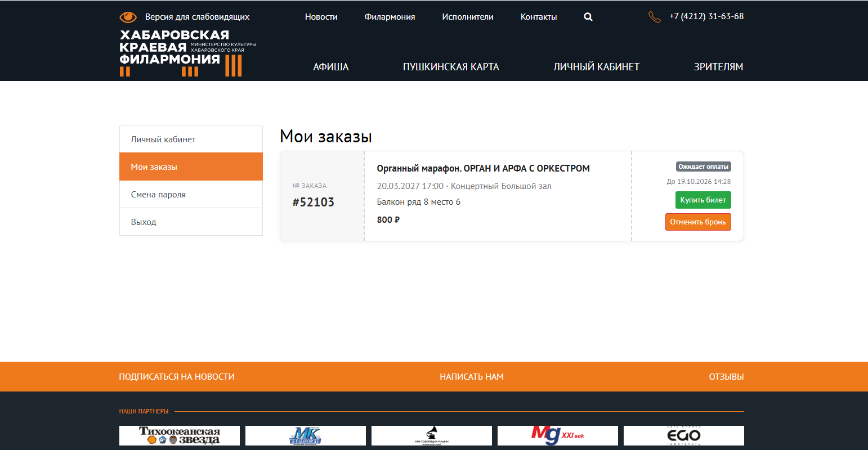Open ОТЗЫВЫ in the orange bar
Viewport: 868px width, 450px height.
click(726, 377)
